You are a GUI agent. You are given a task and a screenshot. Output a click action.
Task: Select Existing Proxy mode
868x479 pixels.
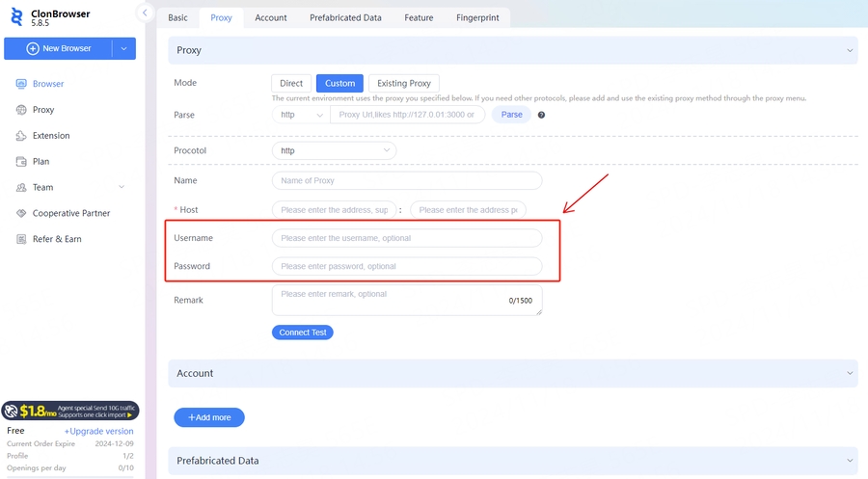click(x=404, y=84)
